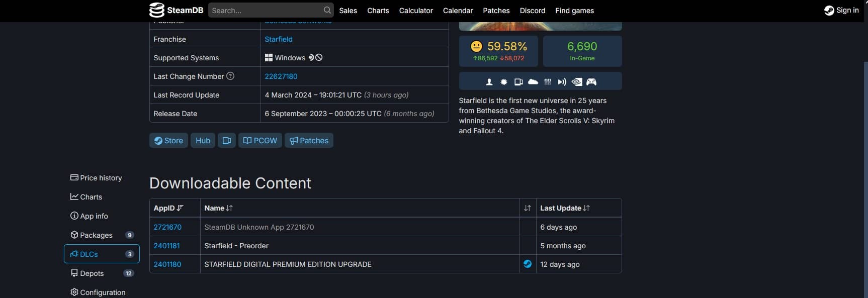Viewport: 868px width, 298px height.
Task: Open the Charts page in the top navigation
Action: click(378, 11)
